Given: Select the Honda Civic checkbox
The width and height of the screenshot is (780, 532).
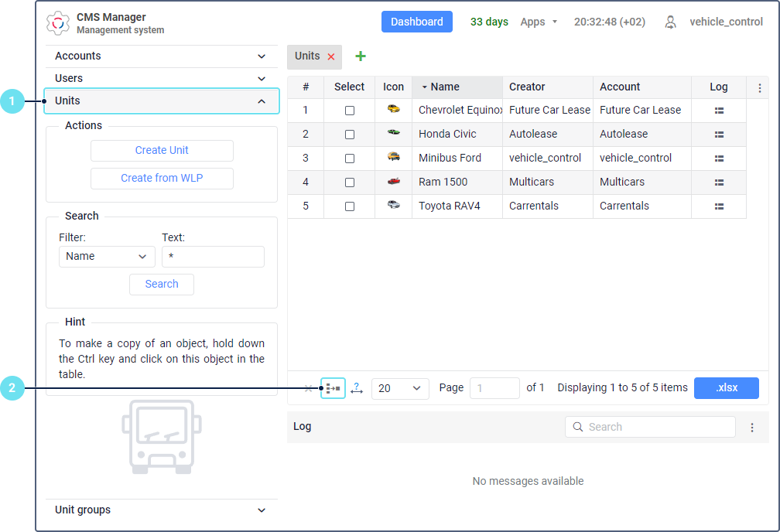Looking at the screenshot, I should [350, 135].
